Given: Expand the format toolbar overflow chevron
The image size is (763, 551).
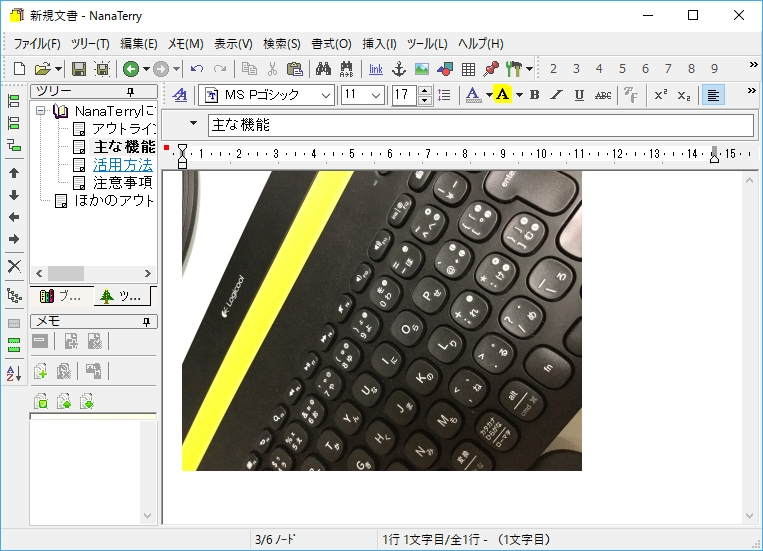Looking at the screenshot, I should (x=751, y=91).
